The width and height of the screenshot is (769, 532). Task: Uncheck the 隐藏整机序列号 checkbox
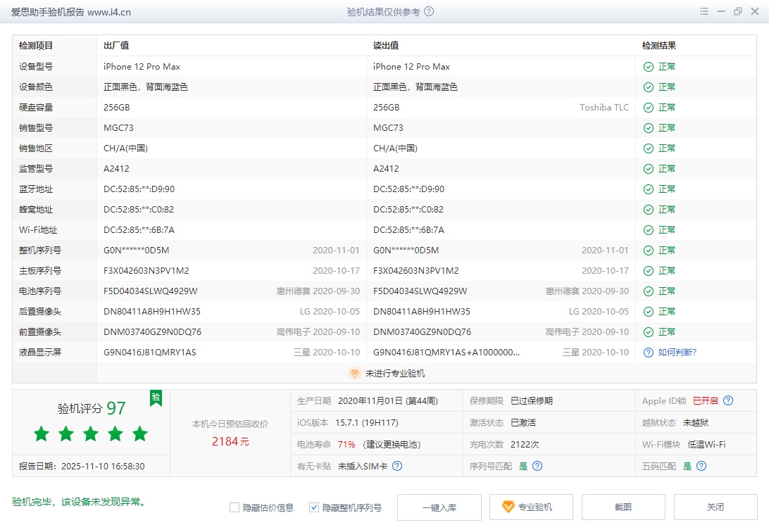click(314, 507)
